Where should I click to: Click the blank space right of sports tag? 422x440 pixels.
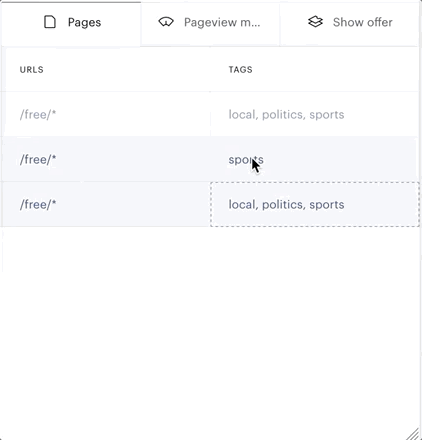pyautogui.click(x=340, y=159)
